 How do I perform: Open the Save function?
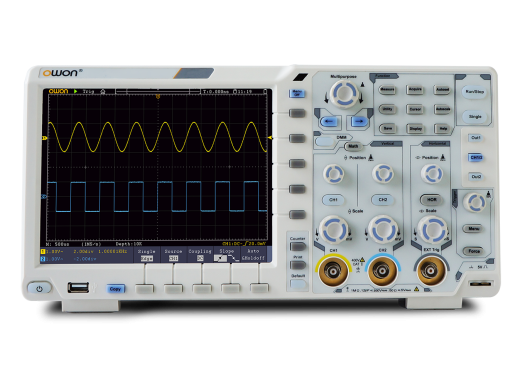point(387,128)
